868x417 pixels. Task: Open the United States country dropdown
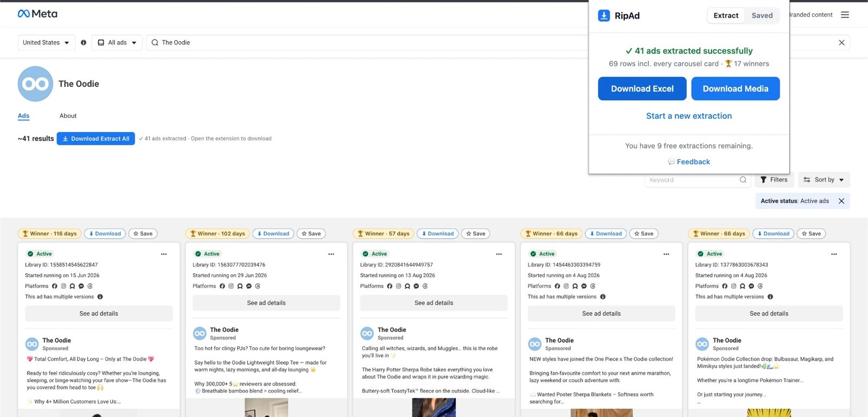click(x=46, y=42)
